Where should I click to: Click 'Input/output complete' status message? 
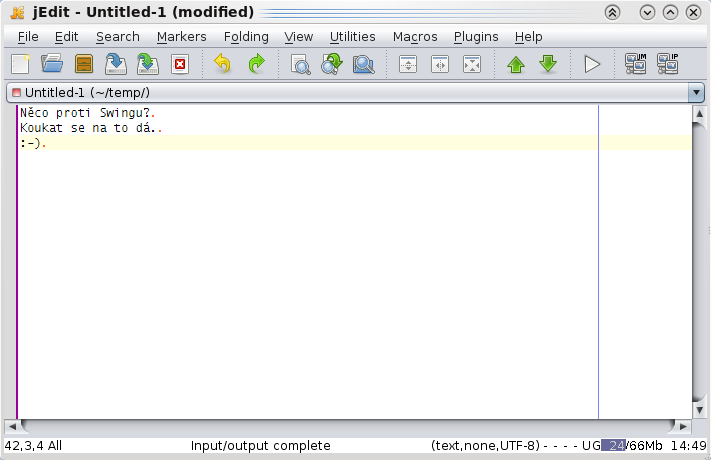click(x=260, y=445)
